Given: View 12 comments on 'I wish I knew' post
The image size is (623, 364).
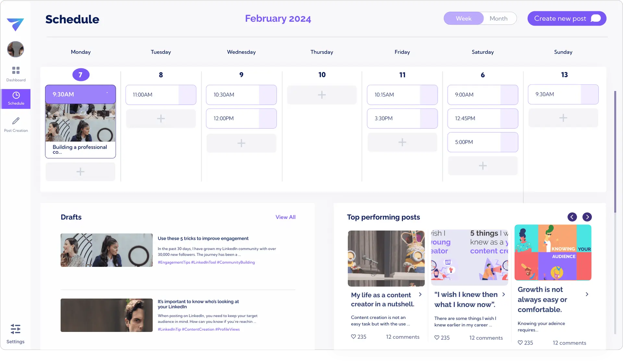Looking at the screenshot, I should tap(486, 338).
